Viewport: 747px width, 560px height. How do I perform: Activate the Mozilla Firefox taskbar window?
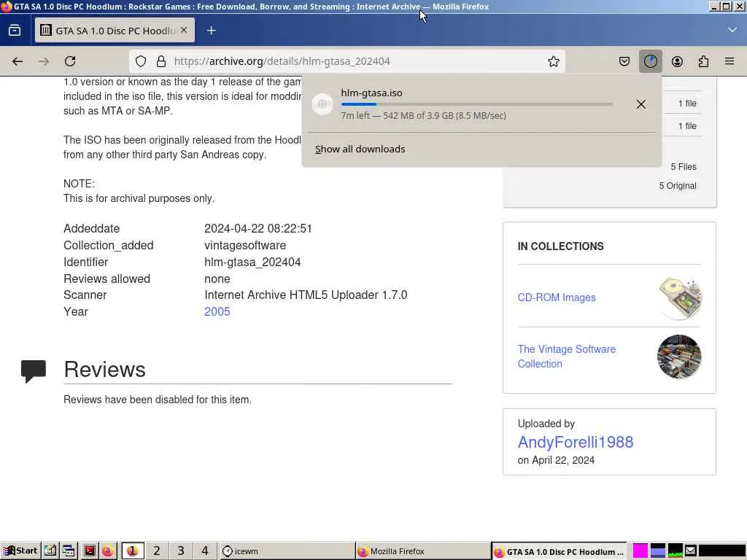pos(423,551)
